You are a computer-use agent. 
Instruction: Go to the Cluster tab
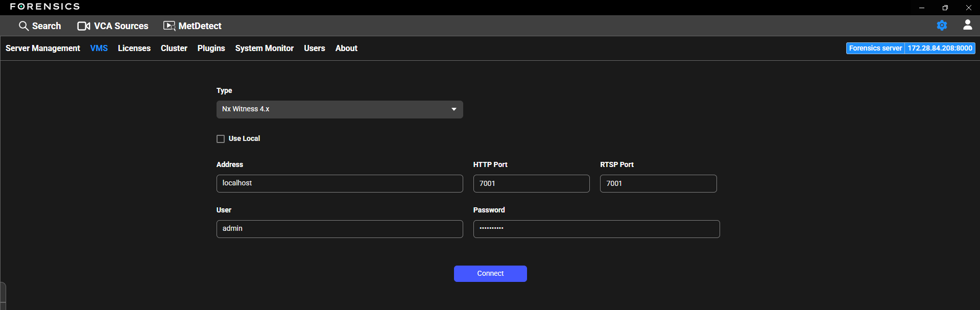coord(174,48)
